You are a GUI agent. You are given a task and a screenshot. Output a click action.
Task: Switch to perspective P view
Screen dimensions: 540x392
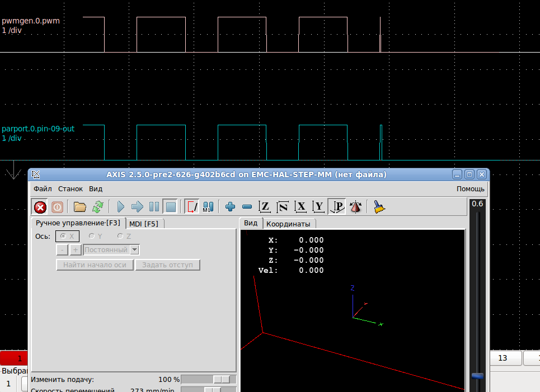(337, 207)
